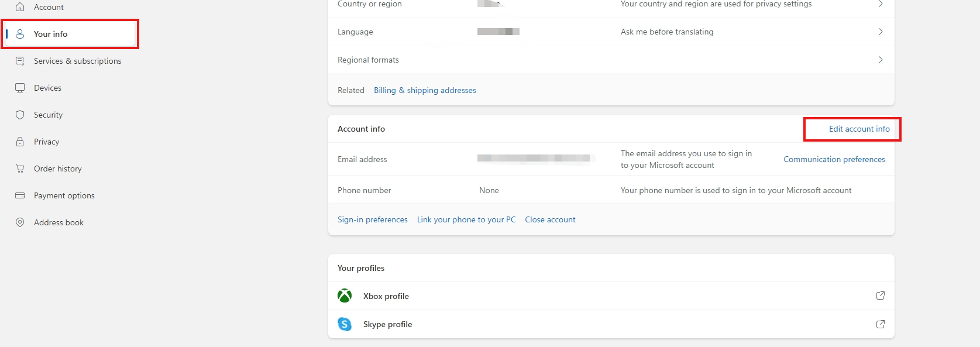The image size is (980, 347).
Task: Click the Address book location pin icon
Action: [x=20, y=222]
